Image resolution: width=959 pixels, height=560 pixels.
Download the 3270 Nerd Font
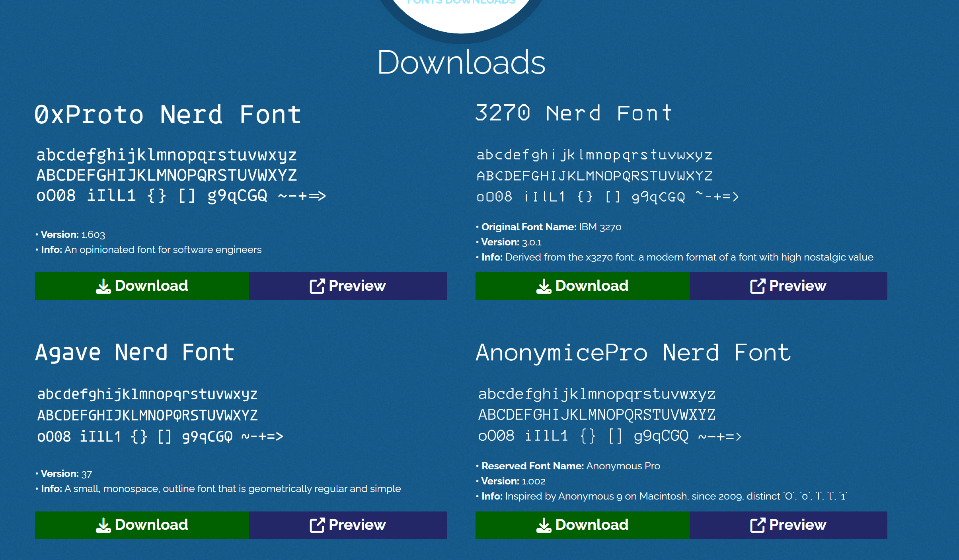(583, 286)
